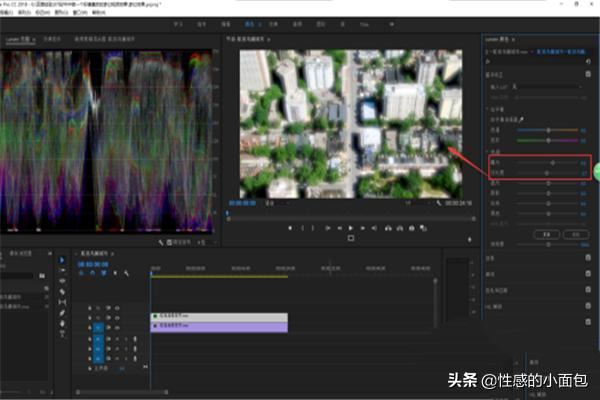The image size is (600, 400).
Task: Select the purple audio clip on the timeline
Action: point(219,326)
